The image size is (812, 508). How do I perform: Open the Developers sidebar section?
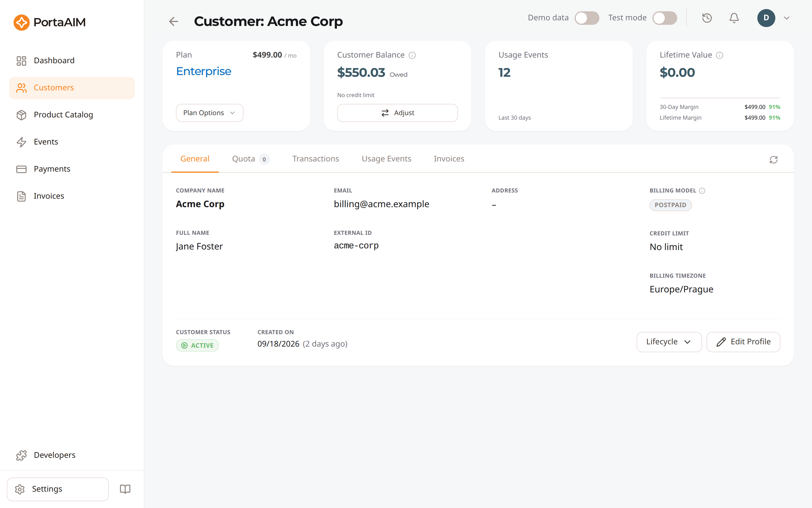72,455
